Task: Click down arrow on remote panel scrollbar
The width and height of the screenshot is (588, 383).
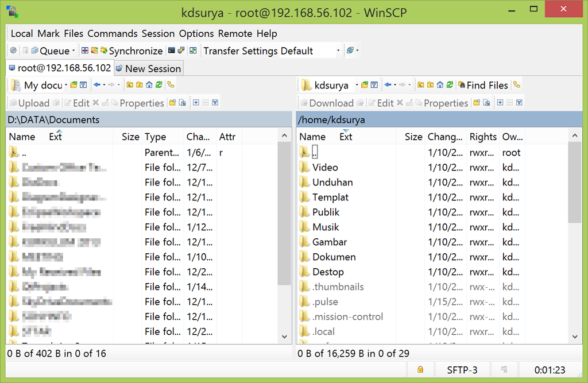Action: click(x=575, y=336)
